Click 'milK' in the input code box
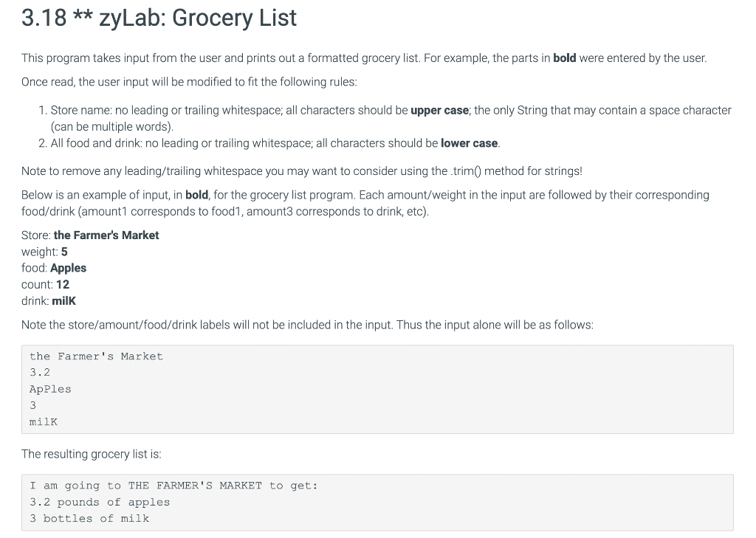 [44, 422]
